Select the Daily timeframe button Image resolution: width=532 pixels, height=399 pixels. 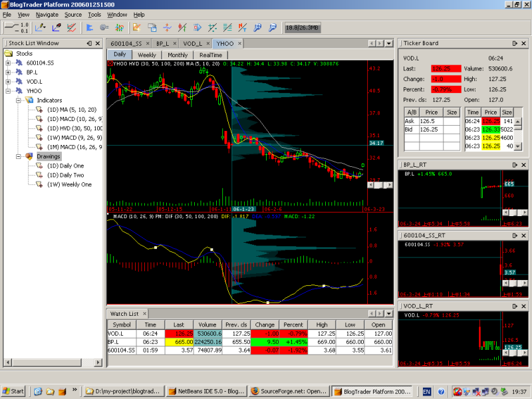[x=120, y=55]
